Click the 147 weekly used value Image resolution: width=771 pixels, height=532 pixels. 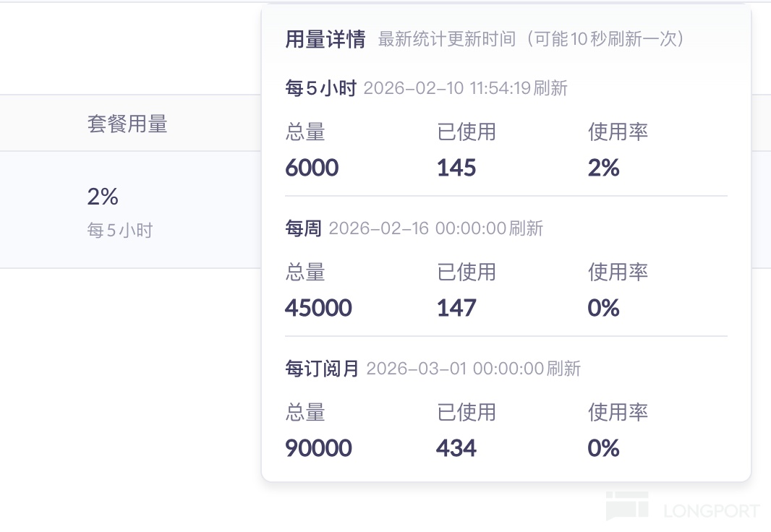pos(456,309)
